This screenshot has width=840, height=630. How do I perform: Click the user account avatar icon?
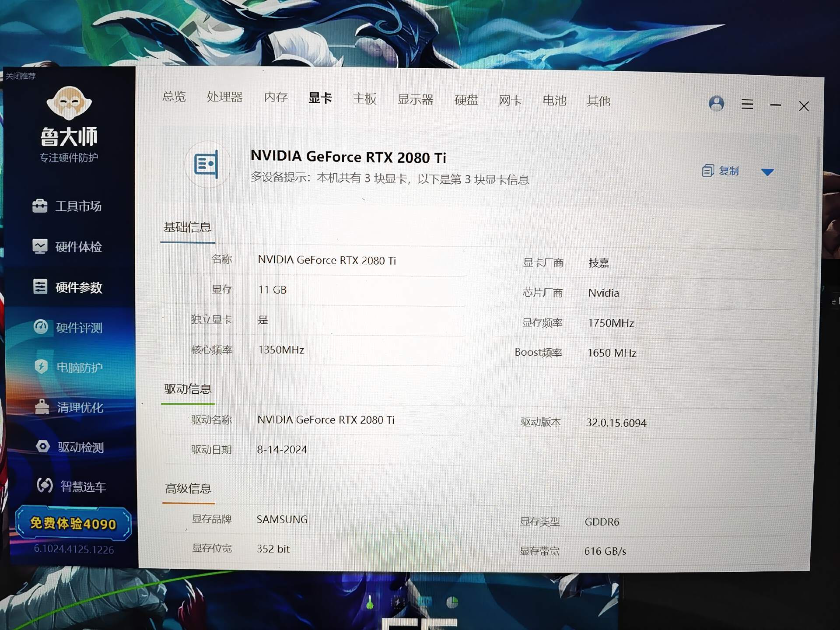(716, 104)
